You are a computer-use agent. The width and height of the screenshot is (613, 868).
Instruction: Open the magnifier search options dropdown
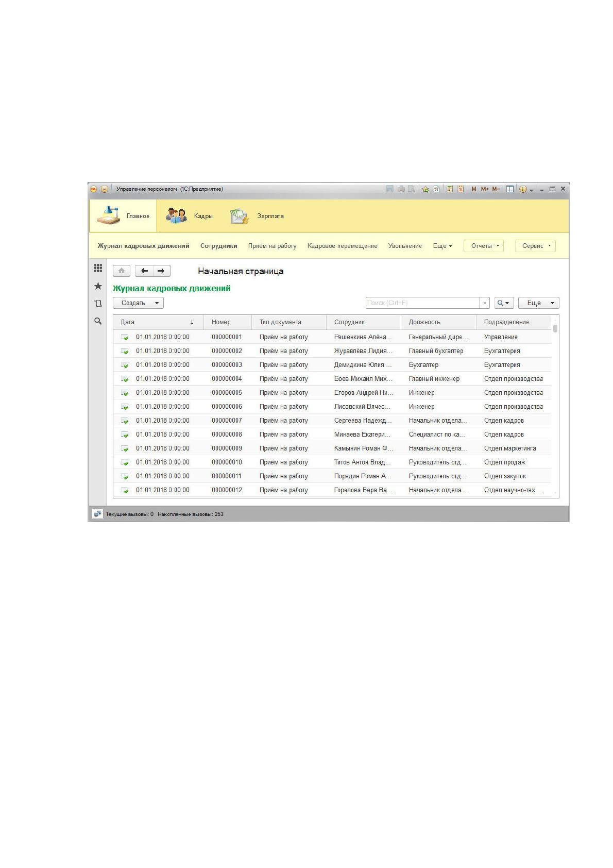coord(504,303)
